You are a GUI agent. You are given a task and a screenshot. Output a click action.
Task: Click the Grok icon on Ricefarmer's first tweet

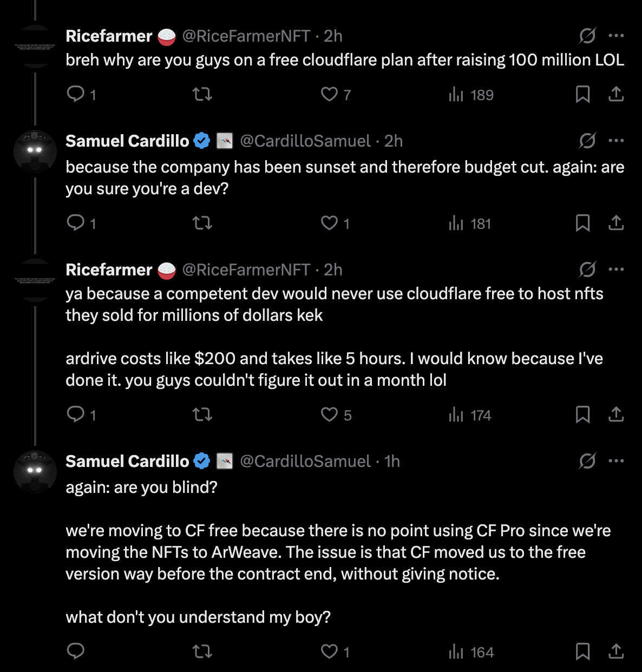tap(587, 36)
